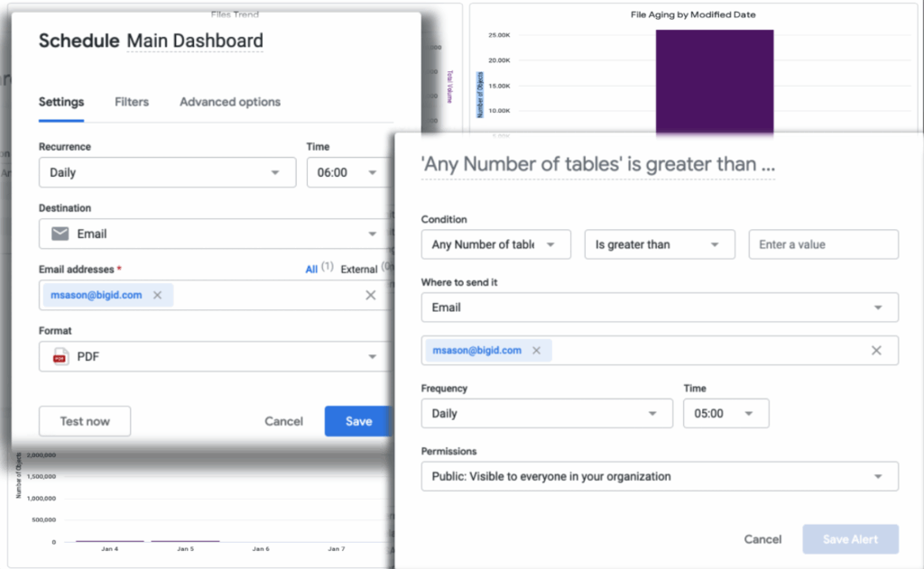Open the Recurrence dropdown set to Daily
The width and height of the screenshot is (924, 569).
(167, 172)
